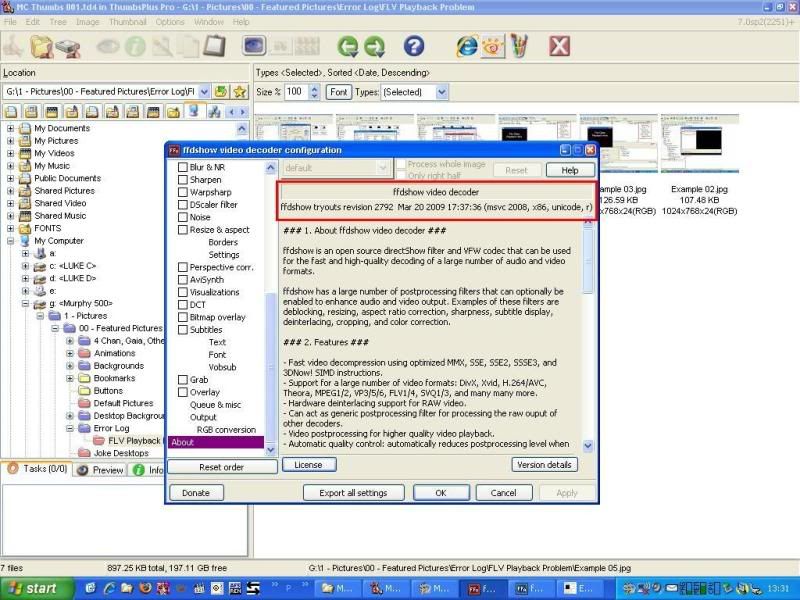Click the monitor slideshow toolbar icon
Viewport: 800px width, 600px height.
coord(254,46)
